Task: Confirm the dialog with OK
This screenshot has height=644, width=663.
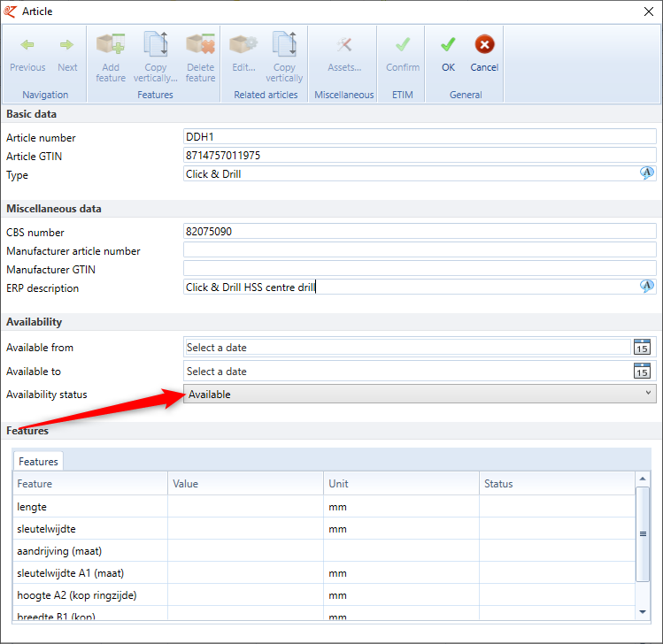Action: pos(448,54)
